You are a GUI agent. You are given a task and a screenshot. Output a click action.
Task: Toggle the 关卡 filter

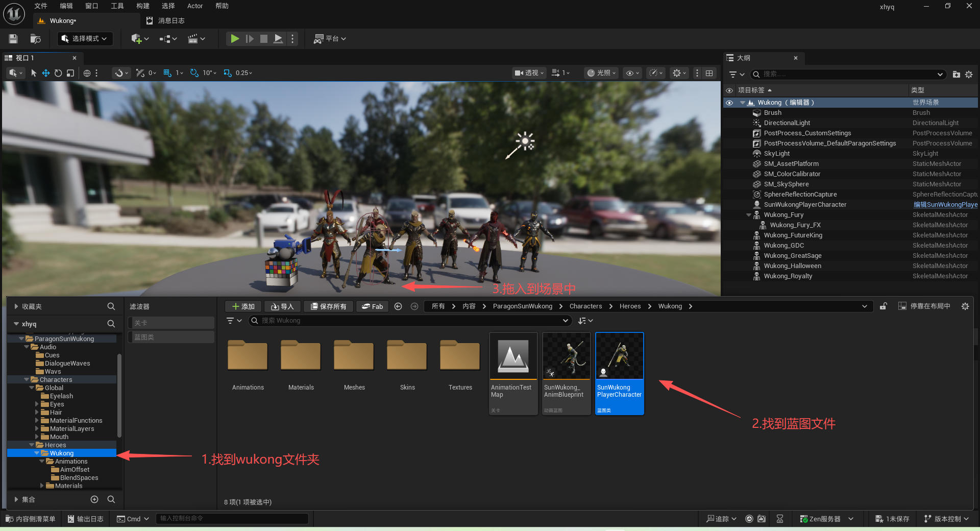pos(171,323)
